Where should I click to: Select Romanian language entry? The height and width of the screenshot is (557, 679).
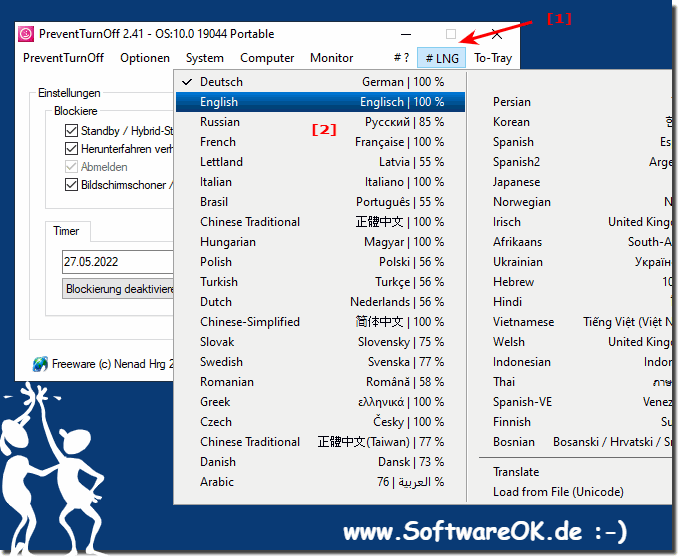(x=320, y=382)
